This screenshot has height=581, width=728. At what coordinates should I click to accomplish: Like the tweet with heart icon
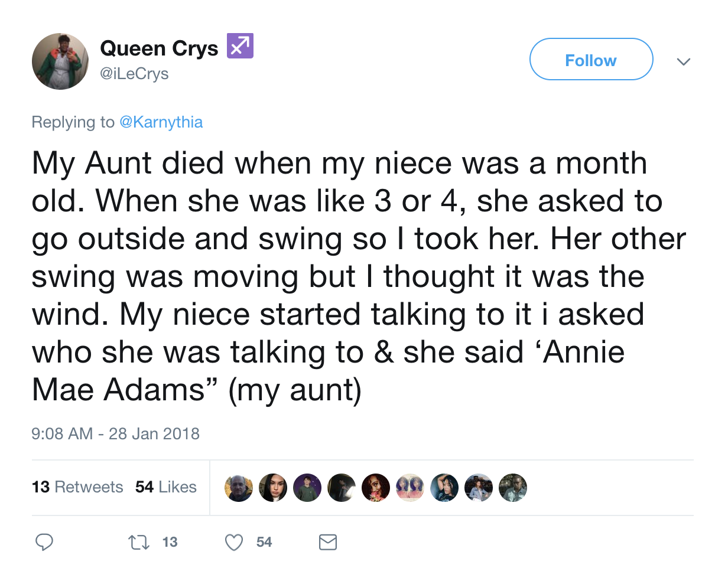click(x=235, y=542)
